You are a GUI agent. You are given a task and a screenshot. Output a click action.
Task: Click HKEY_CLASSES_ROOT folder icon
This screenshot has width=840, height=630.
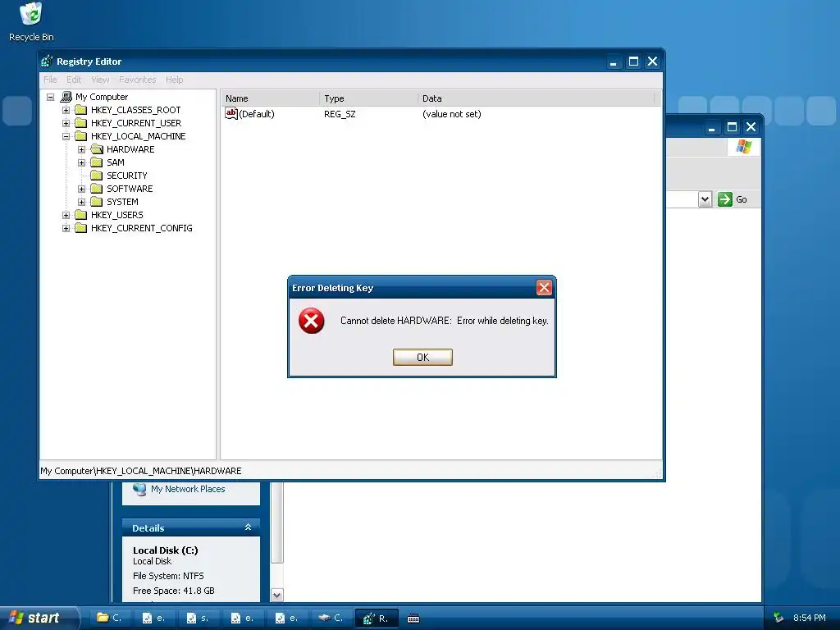click(81, 110)
